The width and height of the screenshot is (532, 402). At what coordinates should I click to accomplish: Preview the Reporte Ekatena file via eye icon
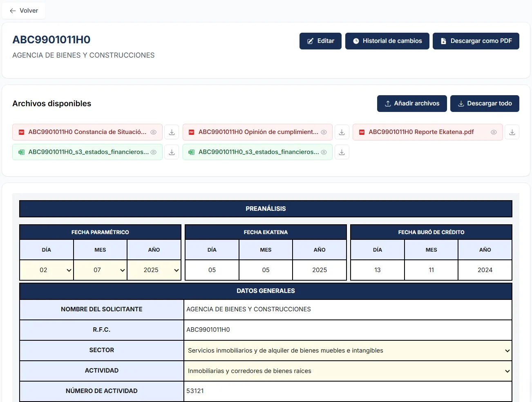(494, 132)
